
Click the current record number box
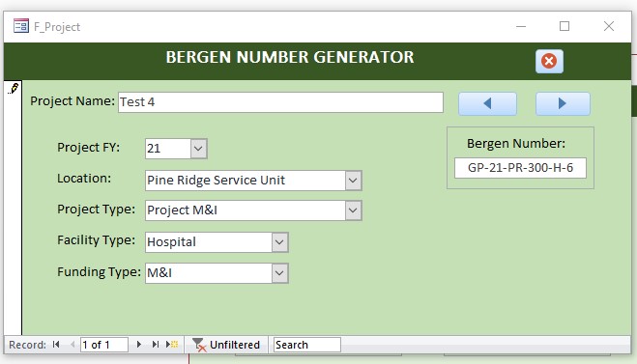[104, 345]
